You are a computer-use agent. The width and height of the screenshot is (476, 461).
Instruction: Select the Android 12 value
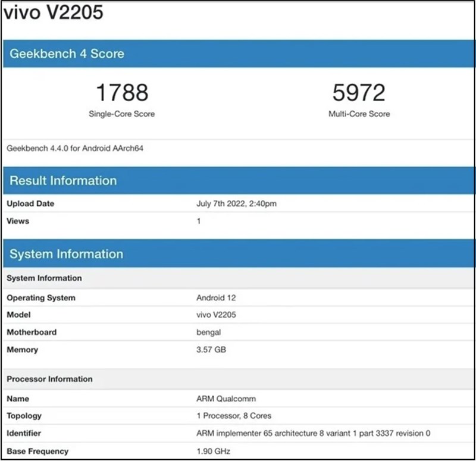click(216, 298)
